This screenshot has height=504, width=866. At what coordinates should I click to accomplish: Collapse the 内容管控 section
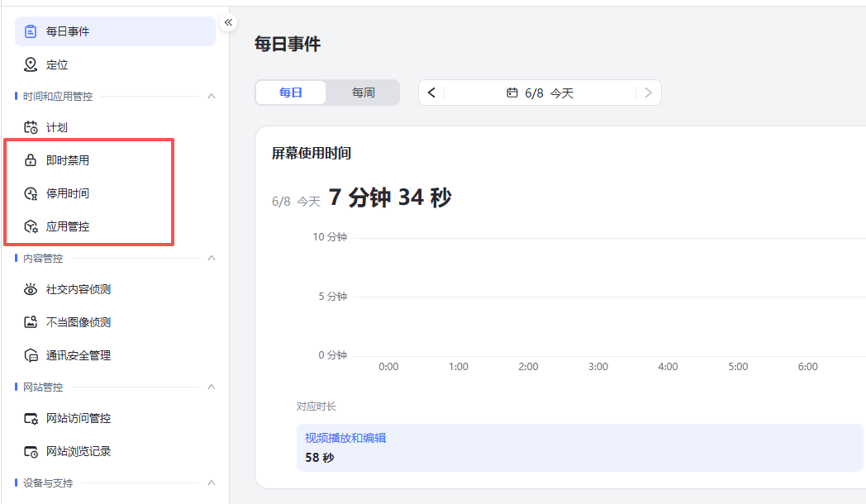pyautogui.click(x=212, y=258)
